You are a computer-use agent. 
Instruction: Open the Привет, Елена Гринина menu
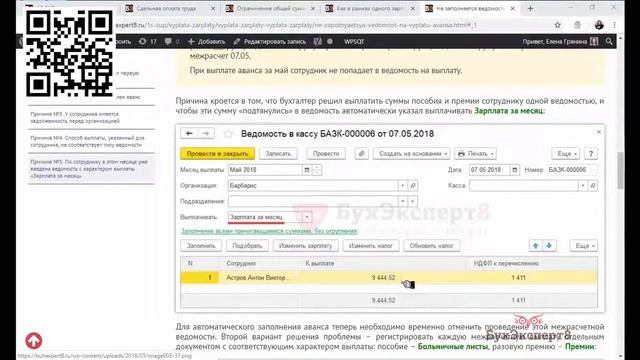(x=560, y=41)
